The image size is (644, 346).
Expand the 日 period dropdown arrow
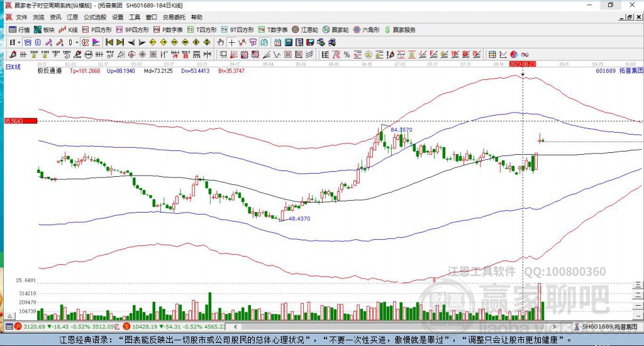tap(19, 42)
